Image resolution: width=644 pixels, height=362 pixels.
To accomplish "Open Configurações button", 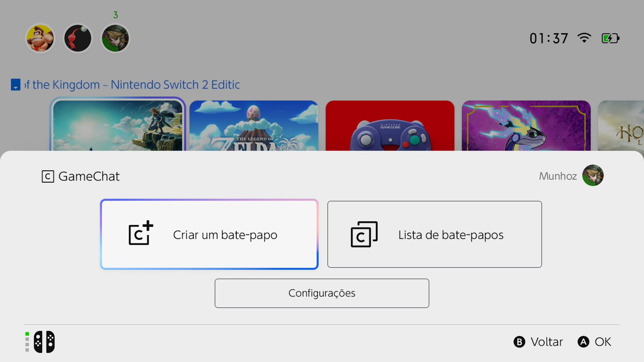I will (x=322, y=293).
